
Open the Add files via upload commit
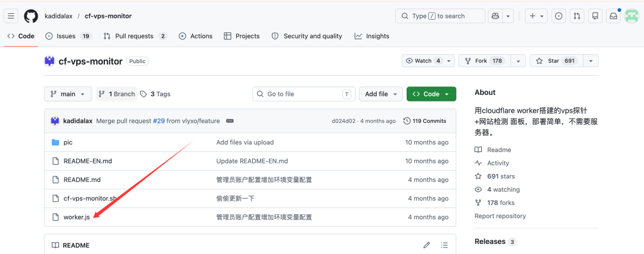[x=245, y=143]
